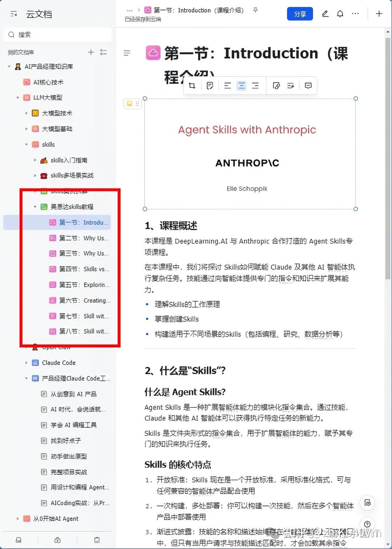The image size is (392, 549).
Task: Click the pink cloud title icon
Action: pyautogui.click(x=153, y=53)
